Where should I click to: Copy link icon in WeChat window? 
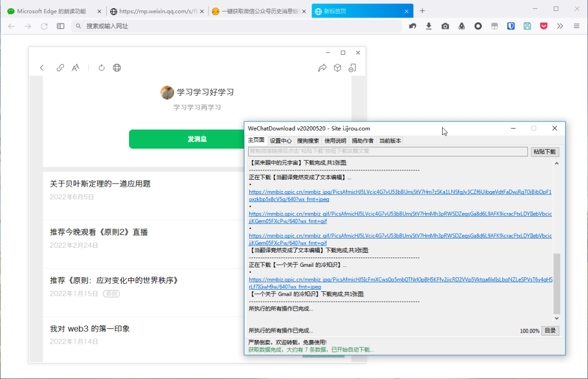click(60, 68)
